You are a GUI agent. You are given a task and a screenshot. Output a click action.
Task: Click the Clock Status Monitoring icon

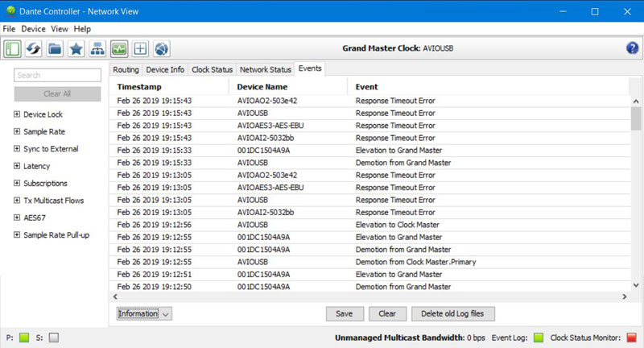pos(119,48)
